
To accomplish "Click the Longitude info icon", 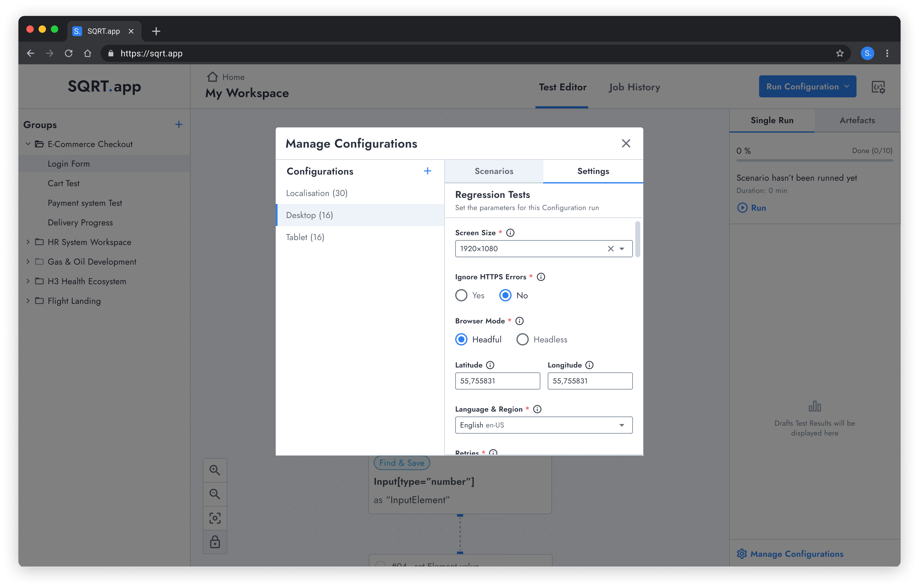I will coord(589,365).
